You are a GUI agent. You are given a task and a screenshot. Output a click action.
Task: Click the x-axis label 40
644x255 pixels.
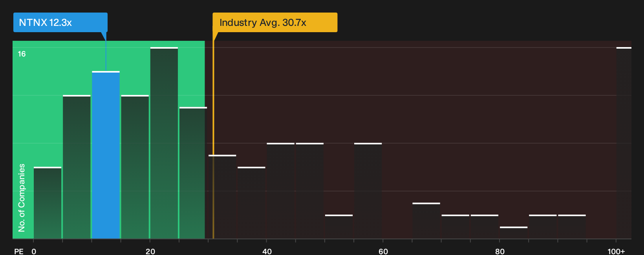pyautogui.click(x=267, y=251)
